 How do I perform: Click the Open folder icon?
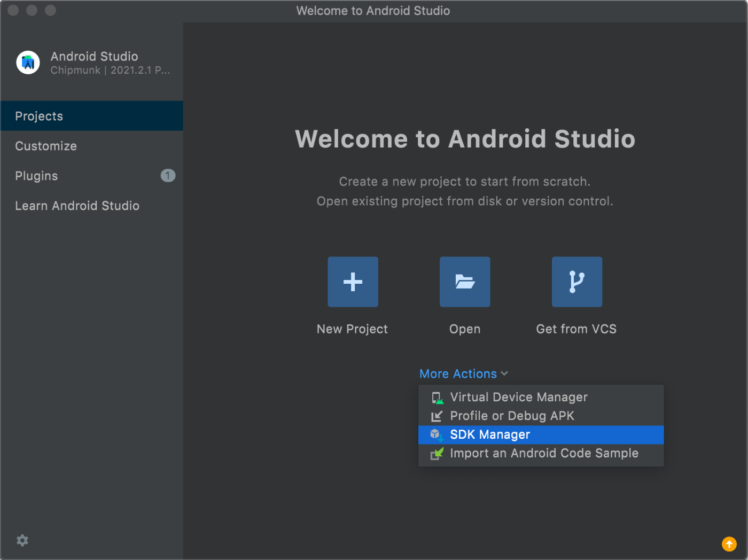tap(465, 282)
